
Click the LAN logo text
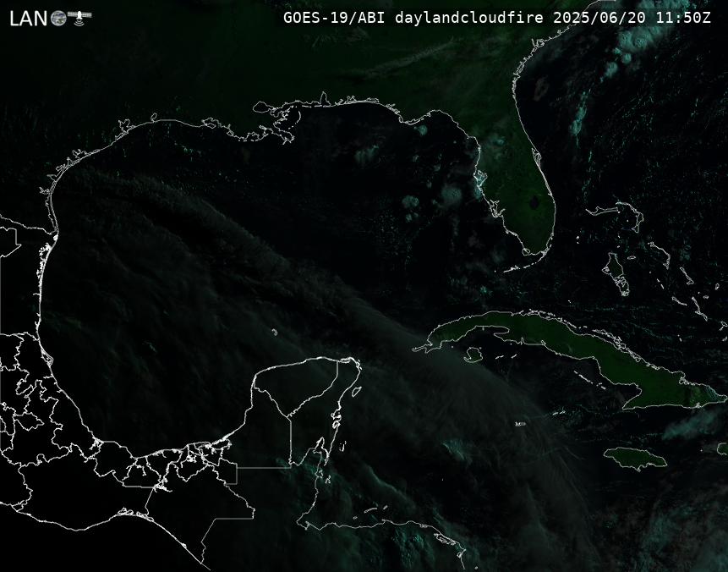tap(29, 19)
